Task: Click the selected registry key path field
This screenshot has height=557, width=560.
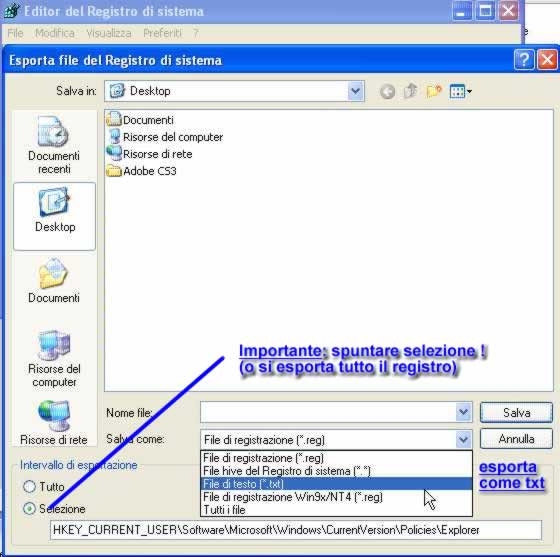Action: coord(296,530)
